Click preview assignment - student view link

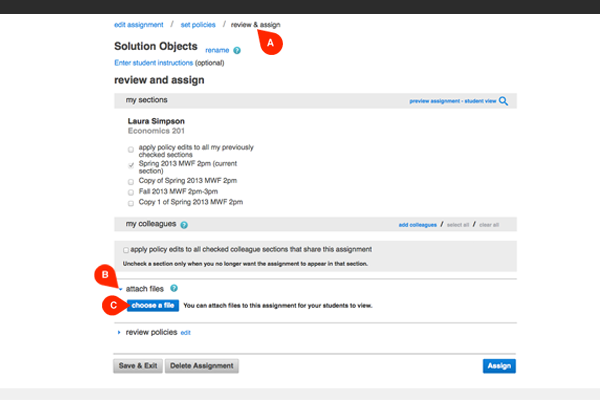tap(451, 101)
